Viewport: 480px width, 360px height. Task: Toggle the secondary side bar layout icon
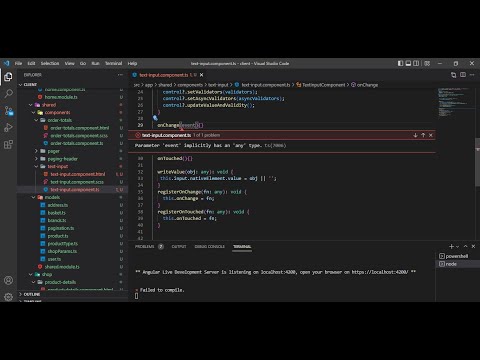pyautogui.click(x=416, y=63)
